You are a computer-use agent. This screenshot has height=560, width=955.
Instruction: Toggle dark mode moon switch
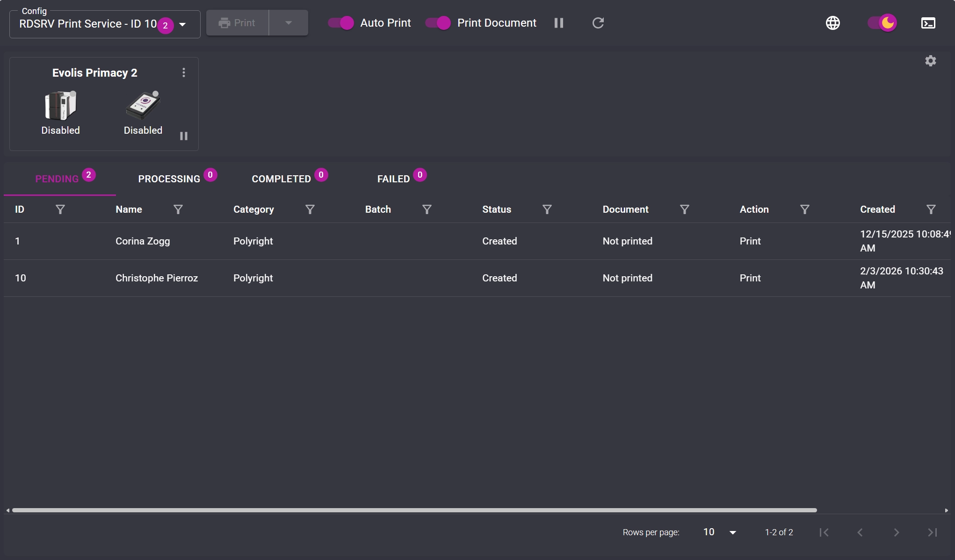pos(882,23)
